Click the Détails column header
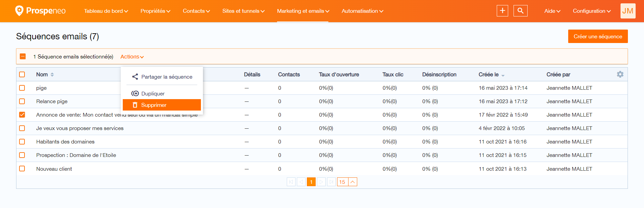The width and height of the screenshot is (644, 208). pos(252,74)
